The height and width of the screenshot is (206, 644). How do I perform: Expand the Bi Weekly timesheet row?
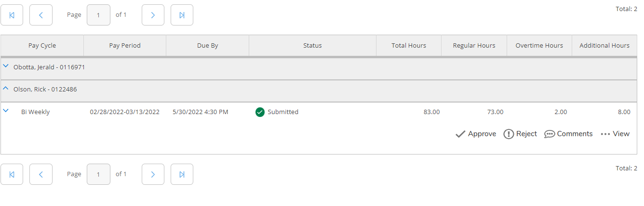pos(6,111)
